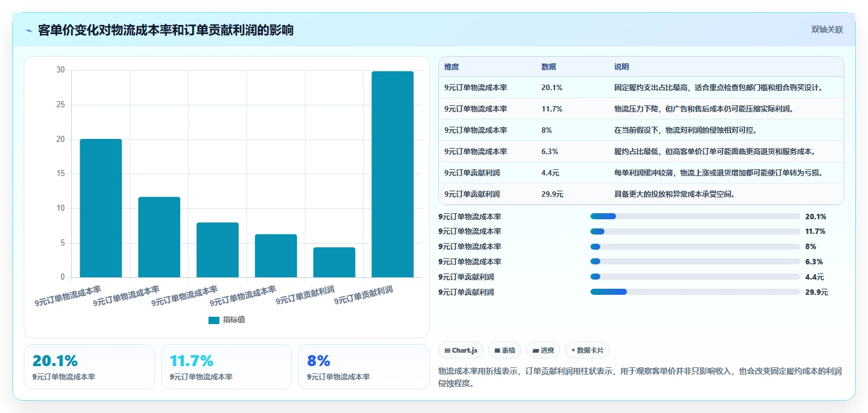Image resolution: width=868 pixels, height=413 pixels.
Task: Click the 说明 column header
Action: [x=621, y=67]
